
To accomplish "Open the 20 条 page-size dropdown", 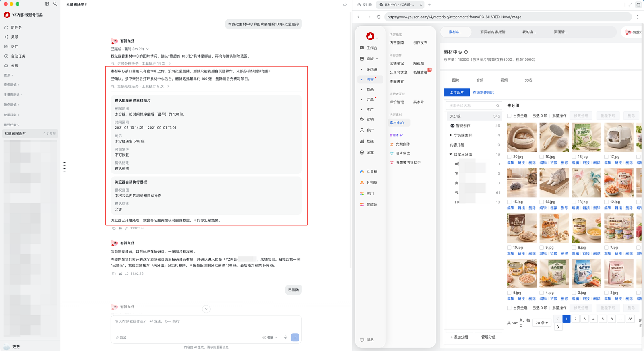I will pos(542,323).
